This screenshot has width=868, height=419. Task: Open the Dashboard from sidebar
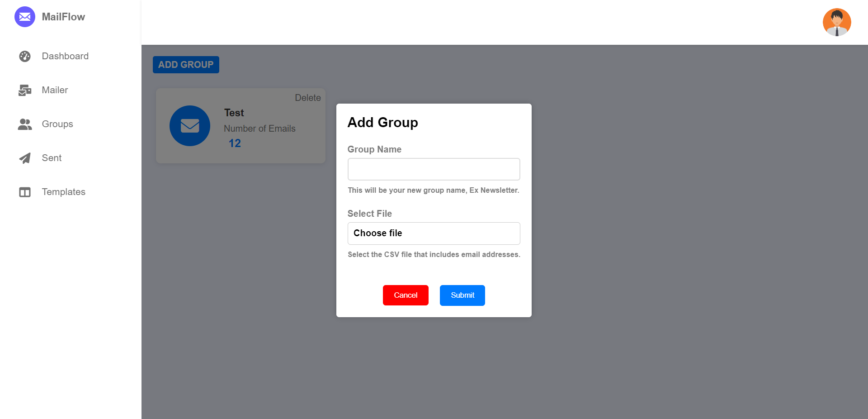click(65, 56)
